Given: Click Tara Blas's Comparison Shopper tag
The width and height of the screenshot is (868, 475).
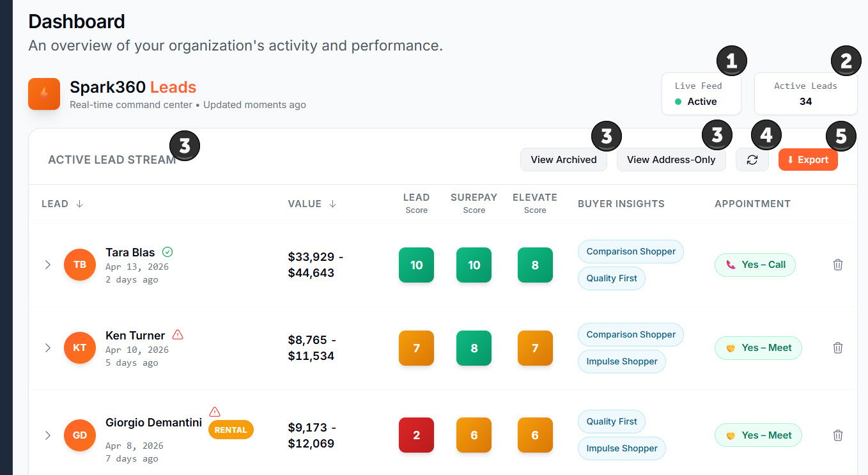Looking at the screenshot, I should 631,251.
